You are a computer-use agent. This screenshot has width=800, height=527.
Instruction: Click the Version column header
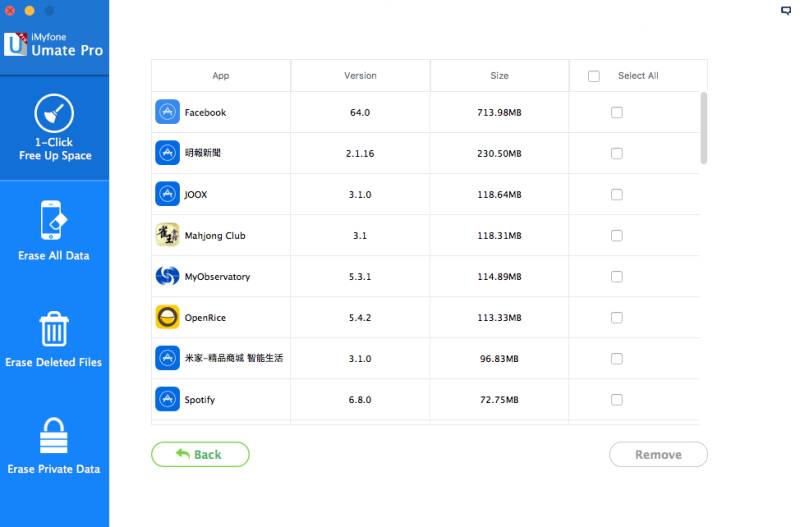point(360,76)
